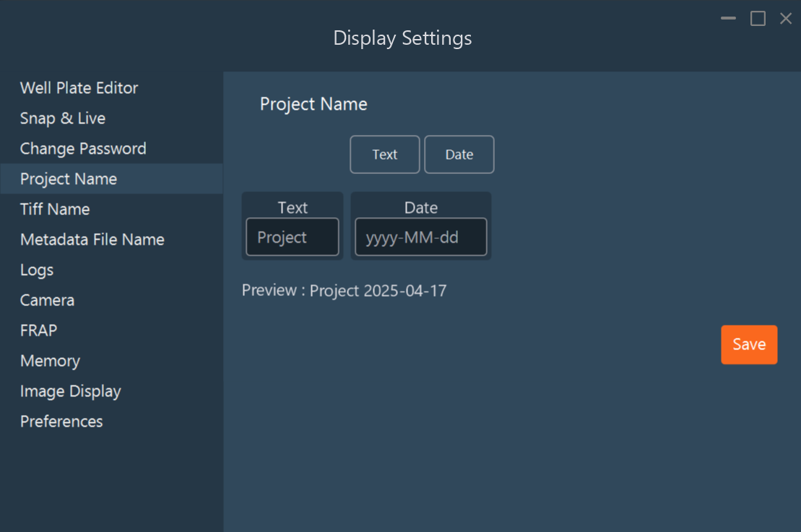Image resolution: width=801 pixels, height=532 pixels.
Task: Open the Snap & Live settings page
Action: [64, 118]
